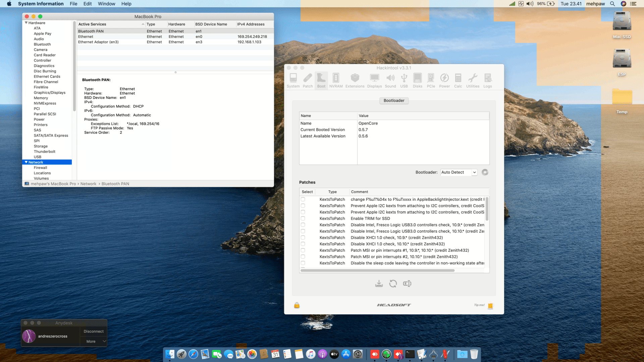
Task: Click the download icon below Patches list
Action: (379, 284)
